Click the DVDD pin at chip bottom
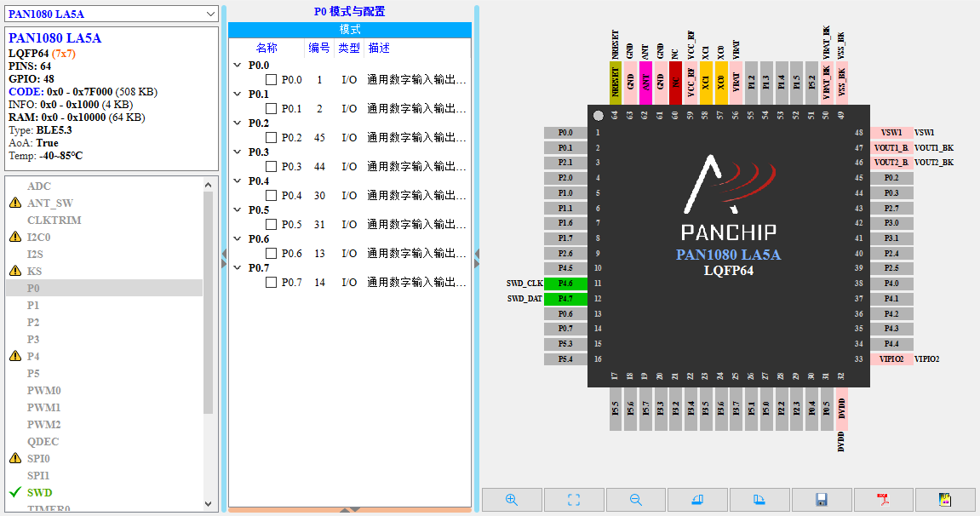This screenshot has width=980, height=516. (841, 410)
